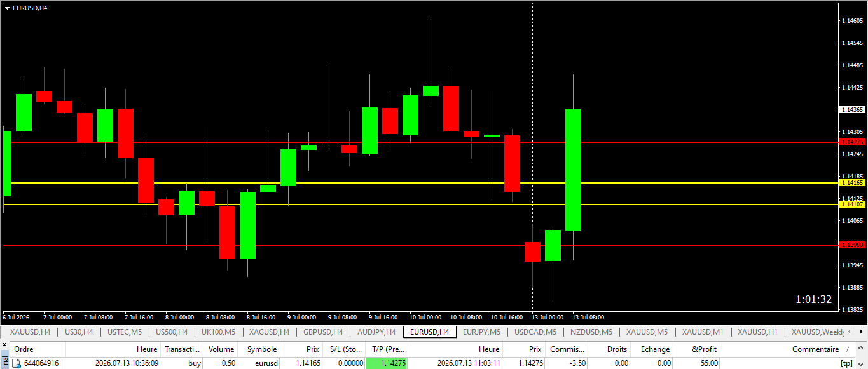868x369 pixels.
Task: Open the UK100,M5 chart tab
Action: click(218, 332)
